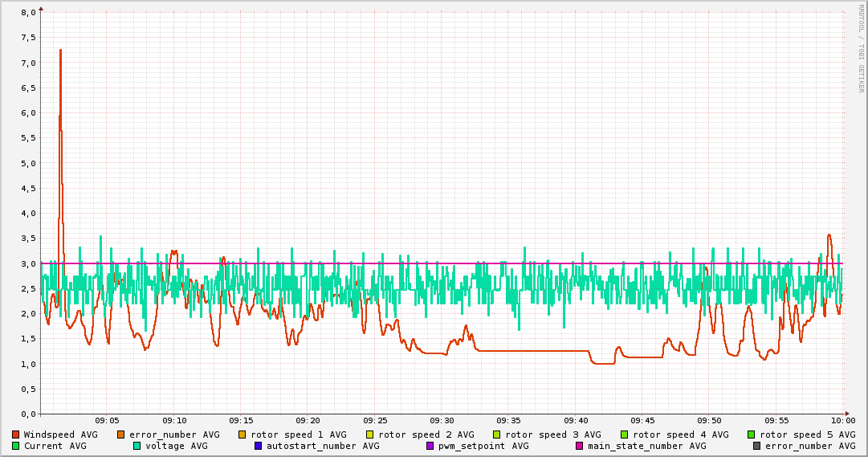Click the orange error_number AVG legend swatch
The width and height of the screenshot is (868, 457).
point(121,435)
